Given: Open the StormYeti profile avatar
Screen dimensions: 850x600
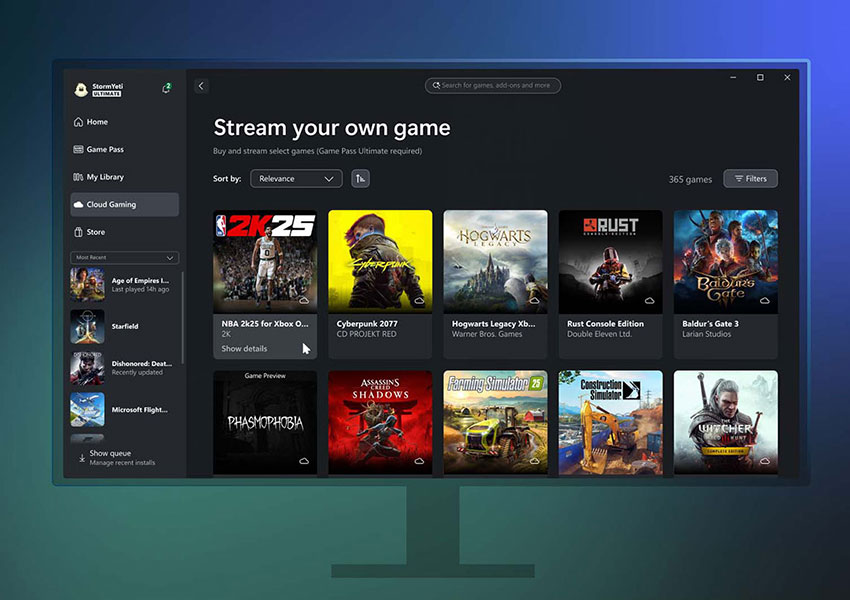Looking at the screenshot, I should point(81,89).
